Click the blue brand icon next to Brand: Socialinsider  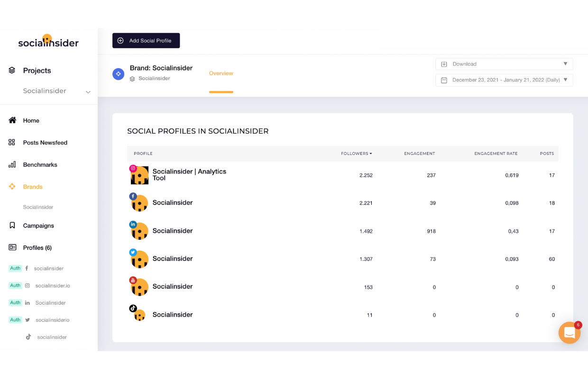tap(118, 74)
